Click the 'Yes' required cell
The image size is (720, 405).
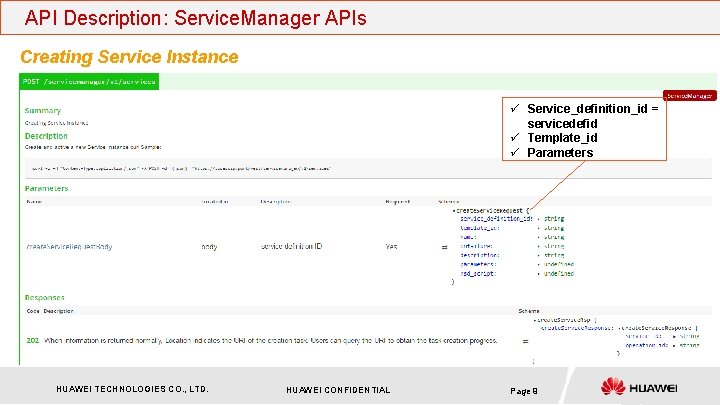[x=391, y=247]
